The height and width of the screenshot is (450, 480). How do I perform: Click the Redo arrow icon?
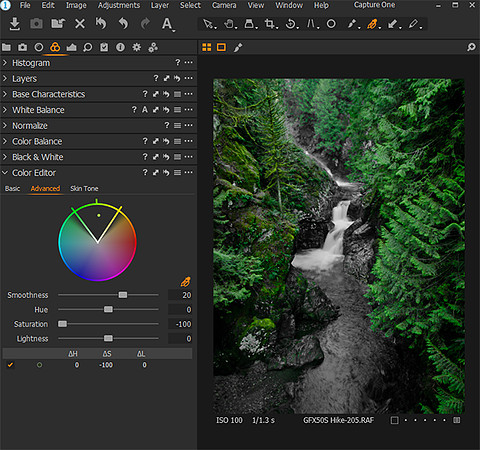[x=145, y=24]
